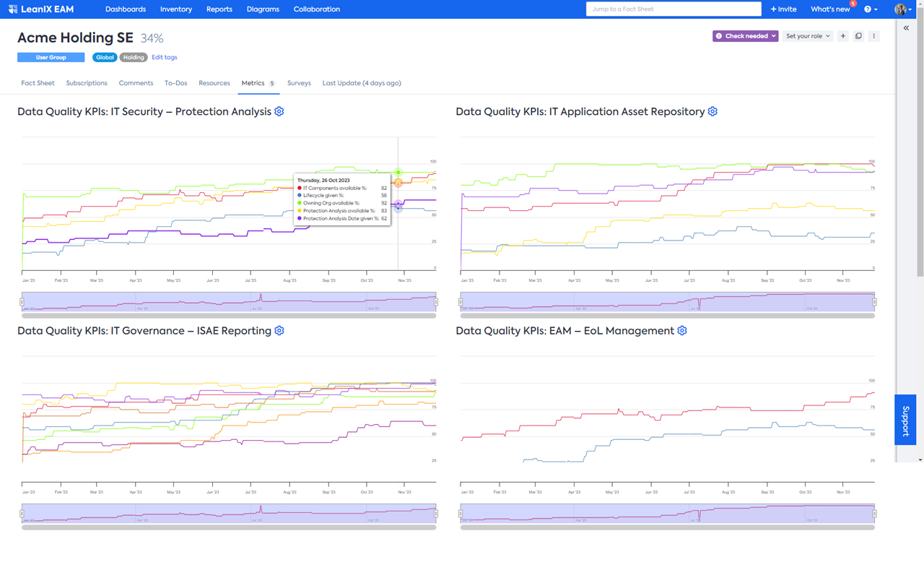Expand the Set your role dropdown
This screenshot has width=924, height=578.
tap(808, 36)
